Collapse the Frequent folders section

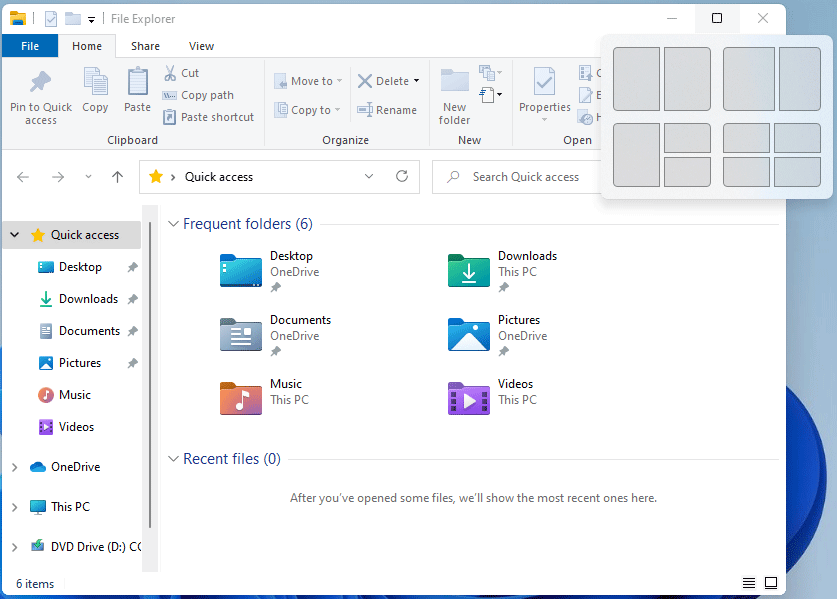tap(174, 224)
